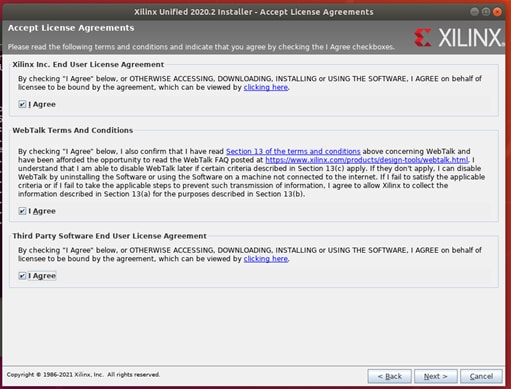
Task: Minimize the Xilinx installer window
Action: (x=474, y=12)
